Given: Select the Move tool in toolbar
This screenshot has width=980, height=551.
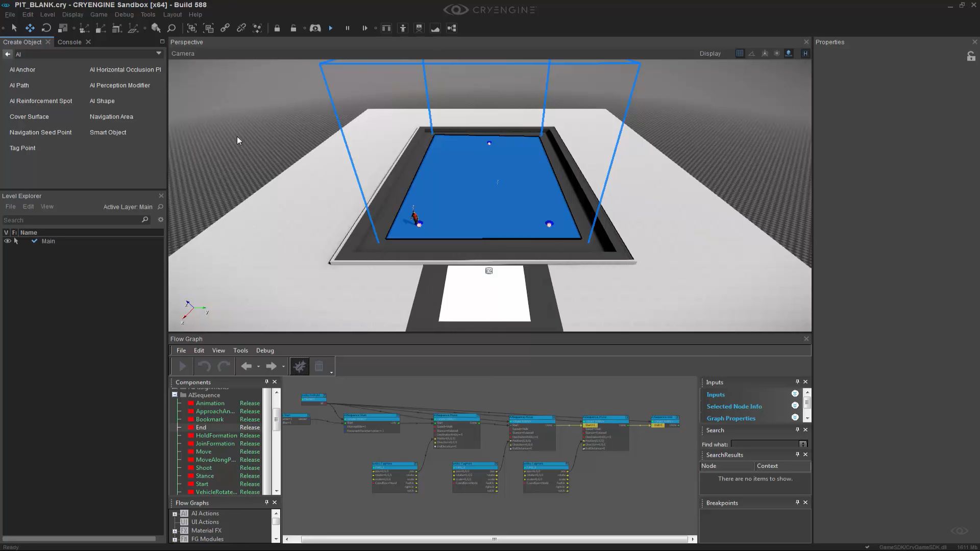Looking at the screenshot, I should click(x=30, y=28).
